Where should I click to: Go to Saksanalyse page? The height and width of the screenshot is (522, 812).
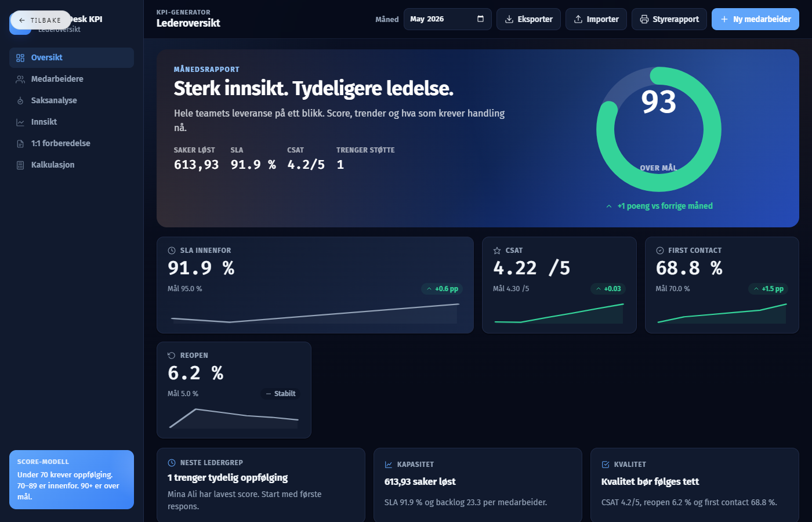[x=71, y=100]
